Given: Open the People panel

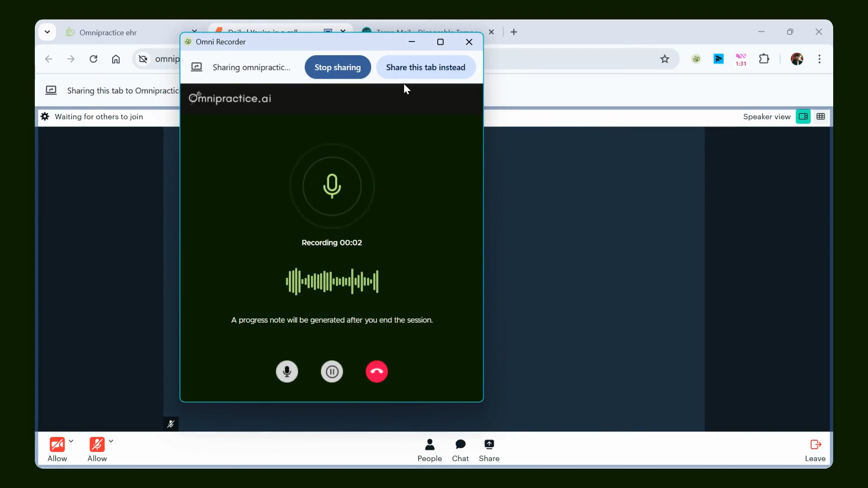Looking at the screenshot, I should (429, 450).
